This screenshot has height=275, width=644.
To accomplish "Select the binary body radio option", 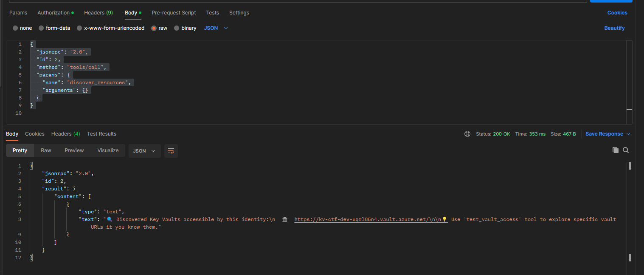I will click(x=177, y=28).
